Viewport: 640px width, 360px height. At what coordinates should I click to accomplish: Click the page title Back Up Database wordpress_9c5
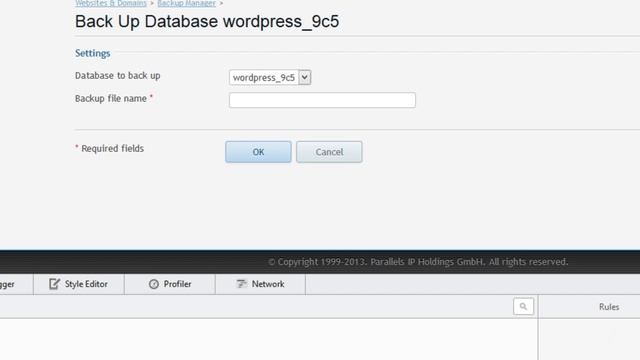[207, 22]
